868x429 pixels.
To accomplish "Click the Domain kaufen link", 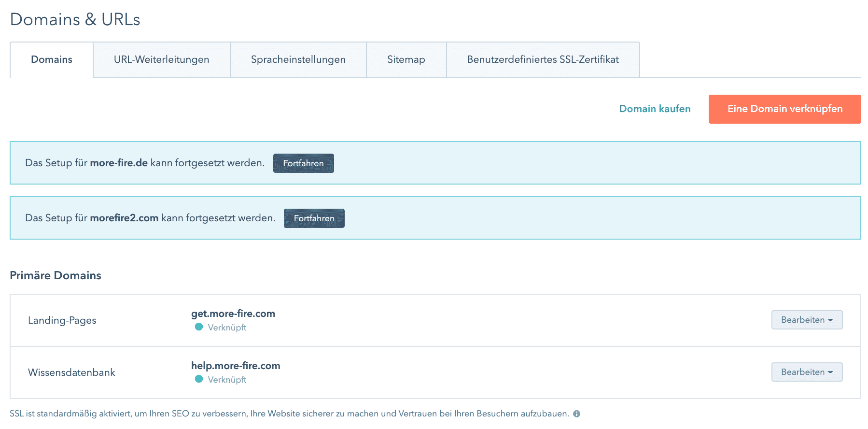I will 655,109.
